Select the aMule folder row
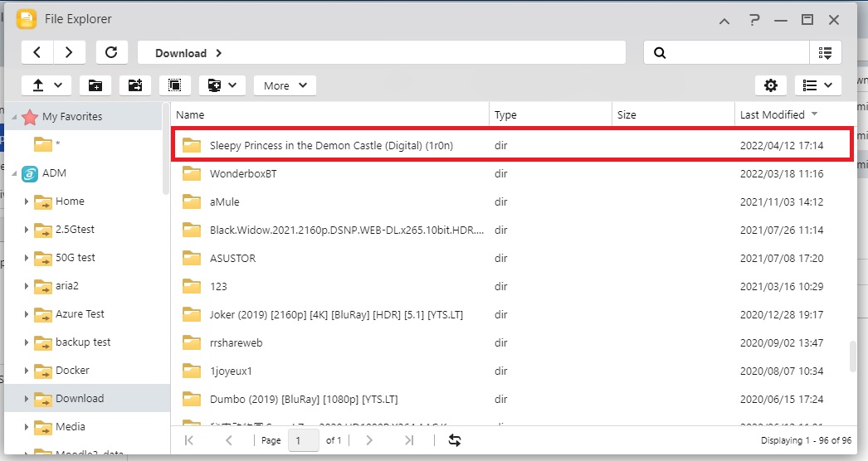 tap(511, 202)
